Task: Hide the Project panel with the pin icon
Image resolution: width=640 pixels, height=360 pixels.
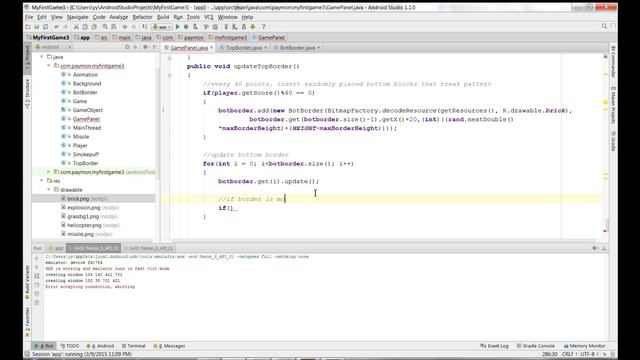Action: point(154,47)
